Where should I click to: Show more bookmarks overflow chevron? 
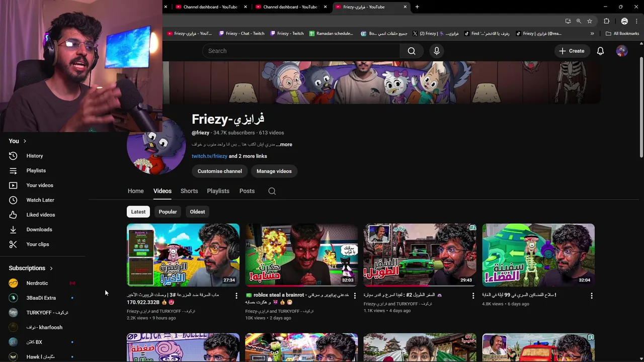(x=592, y=34)
